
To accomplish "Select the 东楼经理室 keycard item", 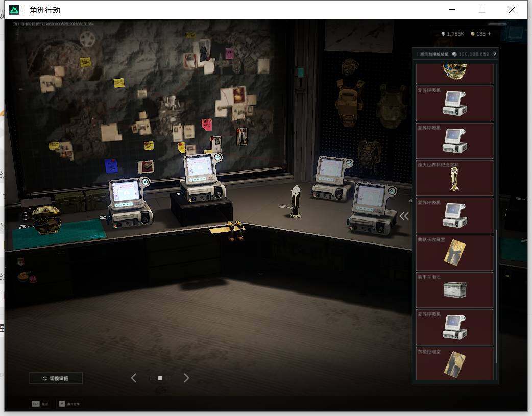I will 454,363.
